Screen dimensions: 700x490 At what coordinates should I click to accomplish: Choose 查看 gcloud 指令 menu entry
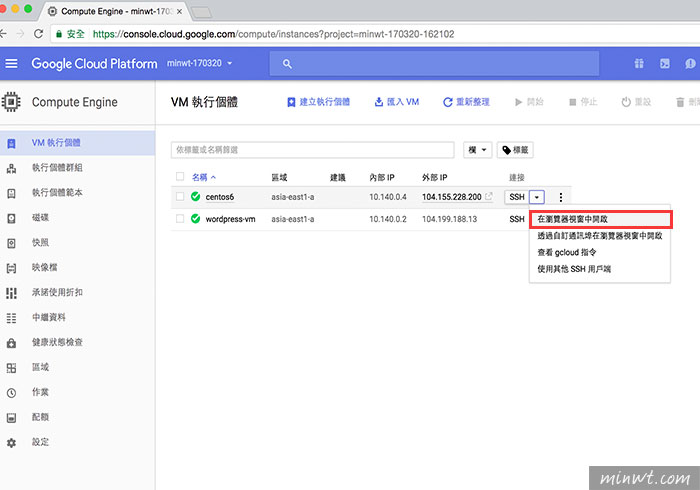[567, 252]
